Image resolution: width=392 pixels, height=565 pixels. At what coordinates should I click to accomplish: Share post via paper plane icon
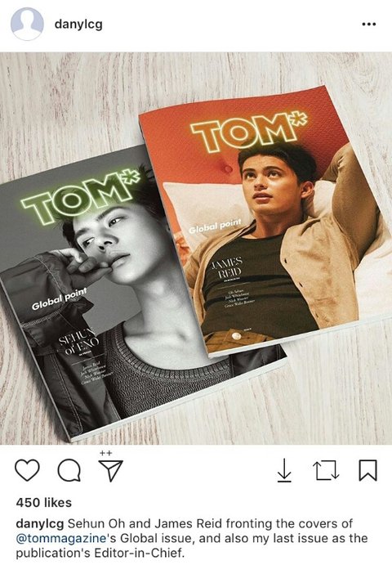click(x=111, y=471)
